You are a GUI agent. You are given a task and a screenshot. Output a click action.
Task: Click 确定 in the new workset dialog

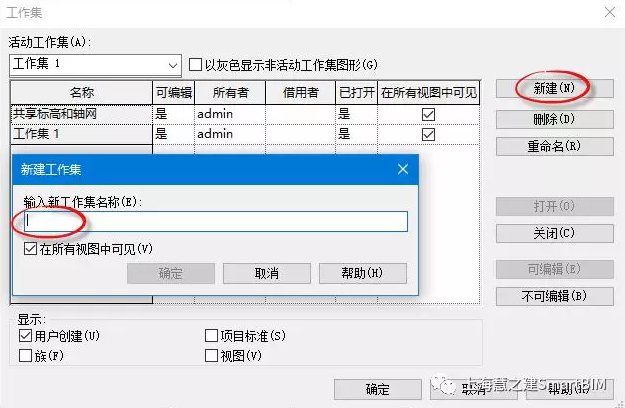click(171, 273)
